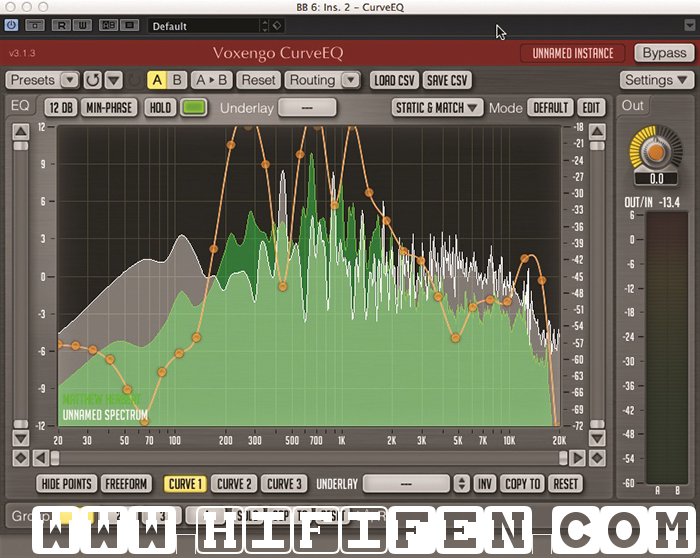Click the bottom thumb of the right vertical slider
Image resolution: width=700 pixels, height=558 pixels.
coord(597,424)
